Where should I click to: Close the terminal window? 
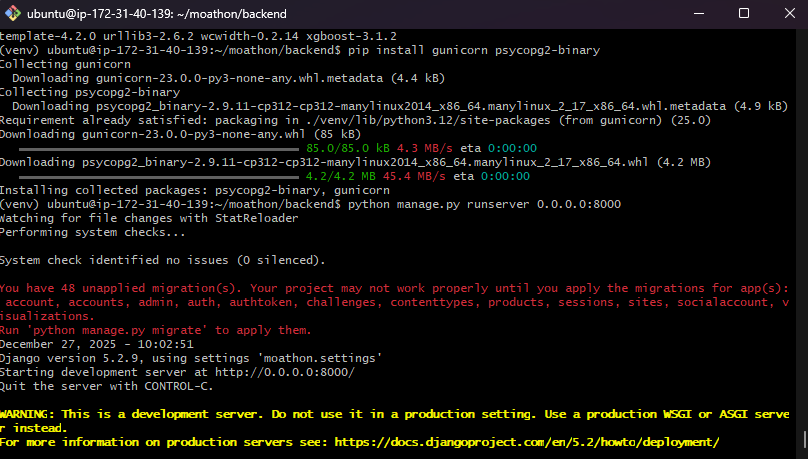(x=787, y=14)
